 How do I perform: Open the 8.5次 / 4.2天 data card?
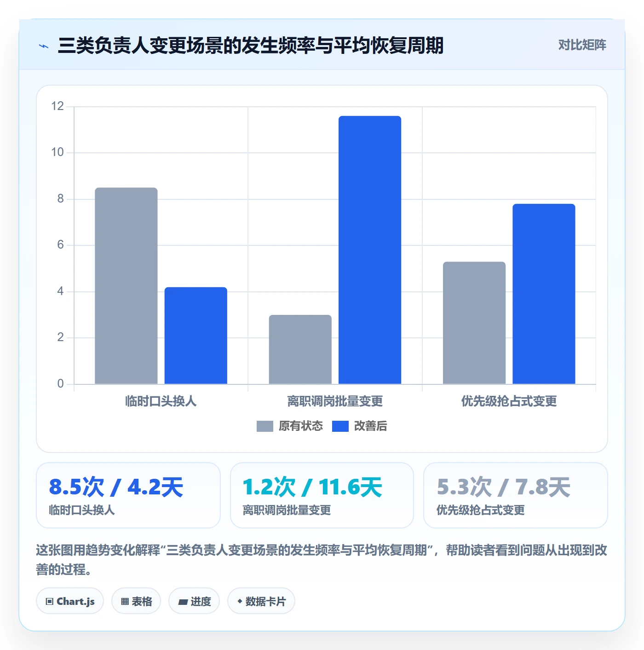[x=128, y=495]
